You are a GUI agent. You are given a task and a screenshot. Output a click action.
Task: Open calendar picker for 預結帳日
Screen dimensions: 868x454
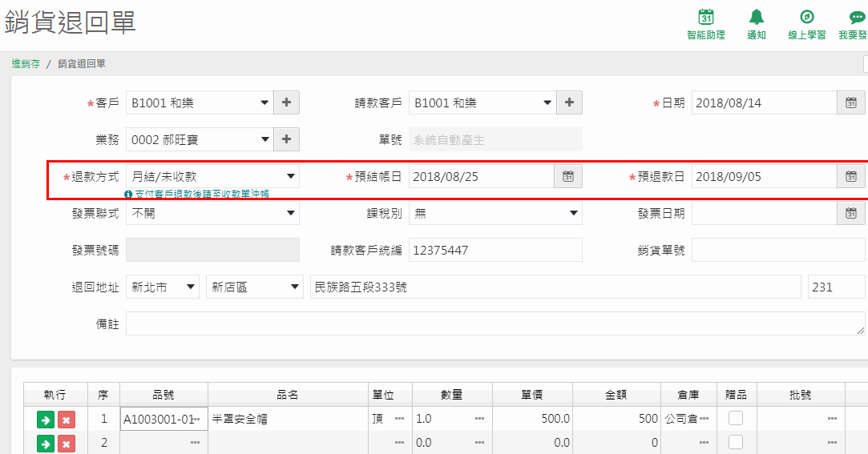[568, 176]
